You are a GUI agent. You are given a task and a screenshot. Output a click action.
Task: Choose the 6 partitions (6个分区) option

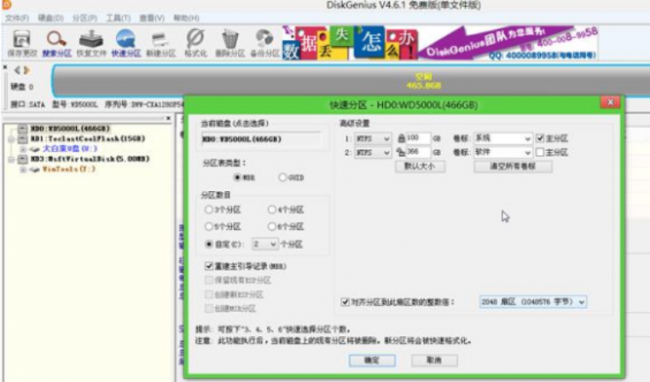[x=272, y=227]
